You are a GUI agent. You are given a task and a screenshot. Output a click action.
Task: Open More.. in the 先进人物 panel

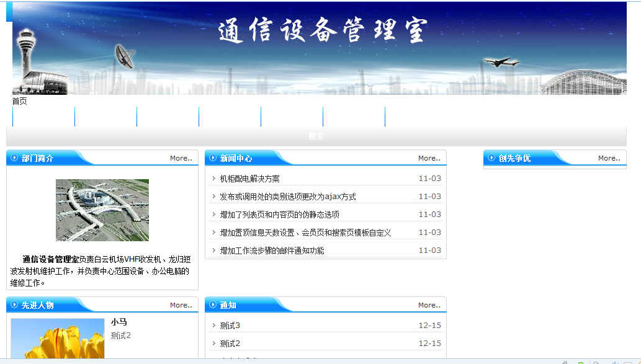click(x=181, y=305)
